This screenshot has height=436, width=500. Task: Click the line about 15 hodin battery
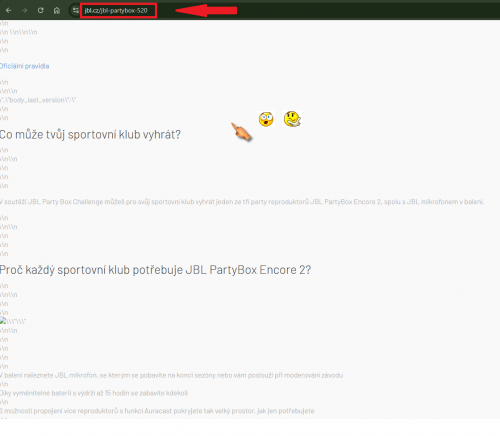[x=94, y=393]
